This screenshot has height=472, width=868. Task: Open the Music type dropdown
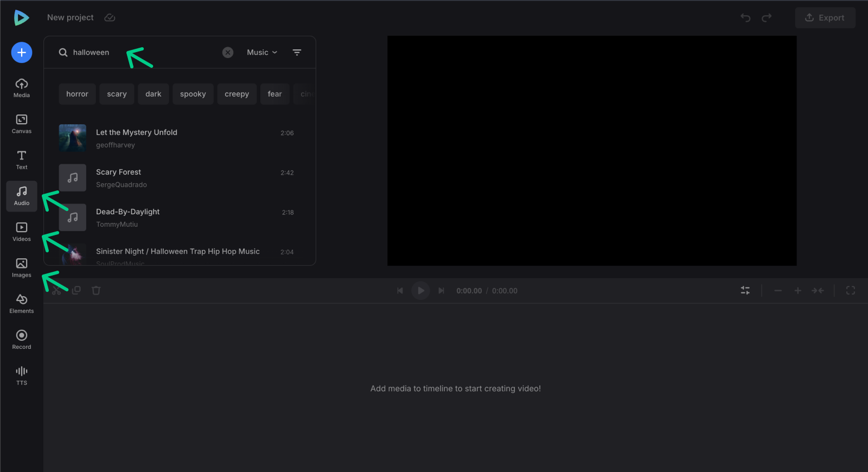tap(262, 53)
